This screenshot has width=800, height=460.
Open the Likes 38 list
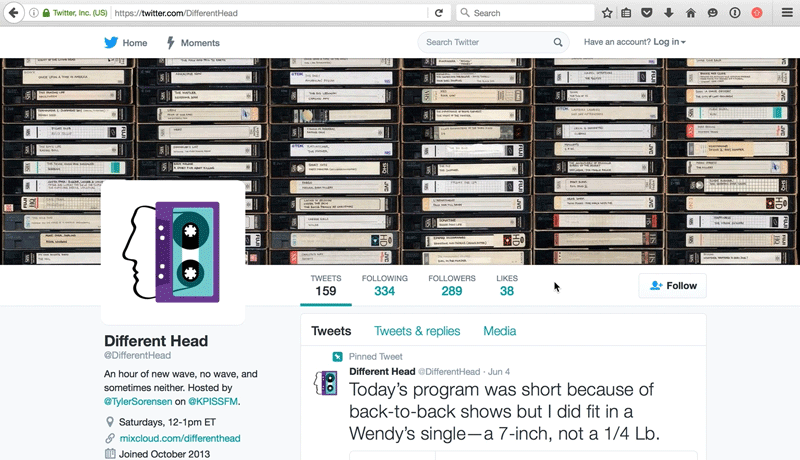(507, 286)
